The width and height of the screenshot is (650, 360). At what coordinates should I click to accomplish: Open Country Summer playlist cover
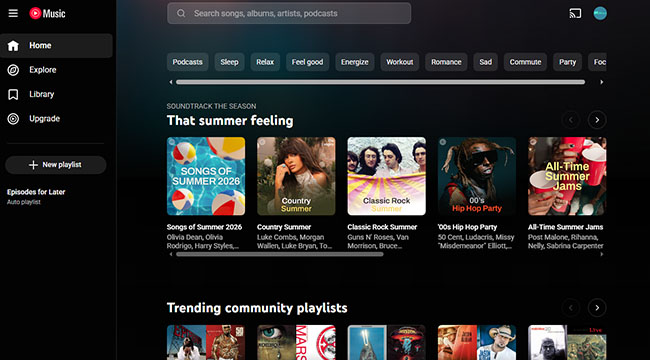(296, 176)
